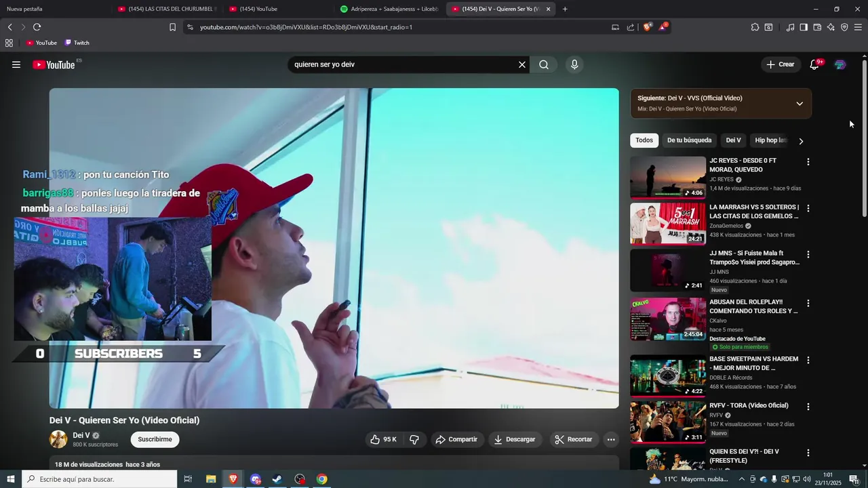The height and width of the screenshot is (488, 868).
Task: Open options for JC REYES video
Action: [808, 162]
